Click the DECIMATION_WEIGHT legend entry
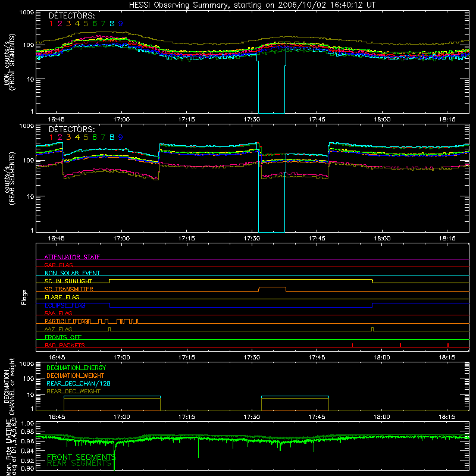Screen dimensions: 476x476 click(76, 375)
